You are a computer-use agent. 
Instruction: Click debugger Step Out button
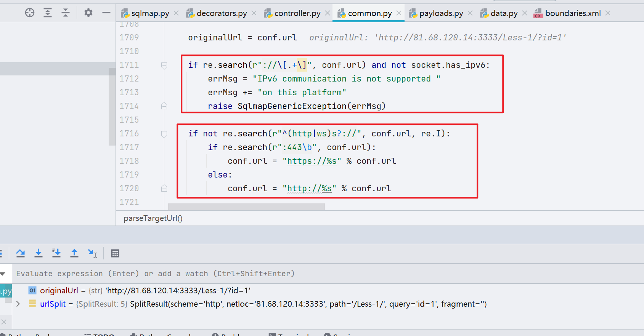pyautogui.click(x=74, y=253)
